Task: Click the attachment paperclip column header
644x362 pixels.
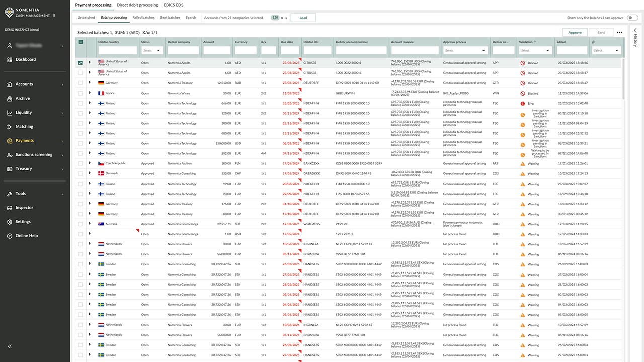Action: pyautogui.click(x=593, y=42)
